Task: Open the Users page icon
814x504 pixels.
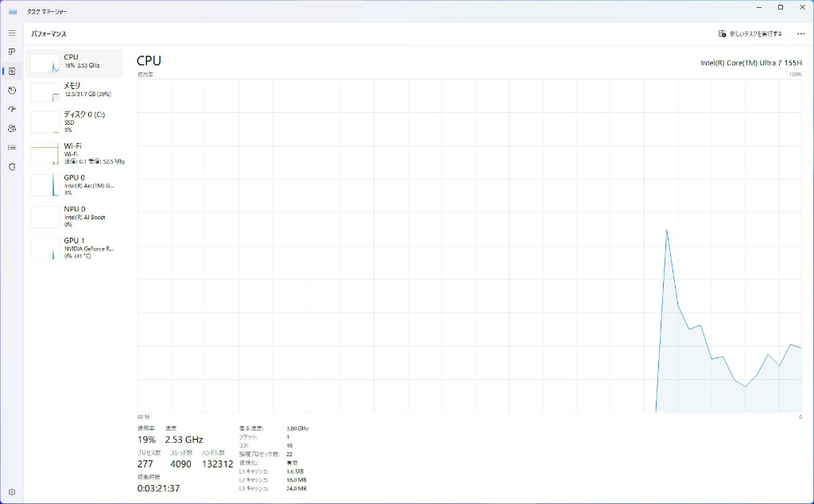Action: click(x=12, y=129)
